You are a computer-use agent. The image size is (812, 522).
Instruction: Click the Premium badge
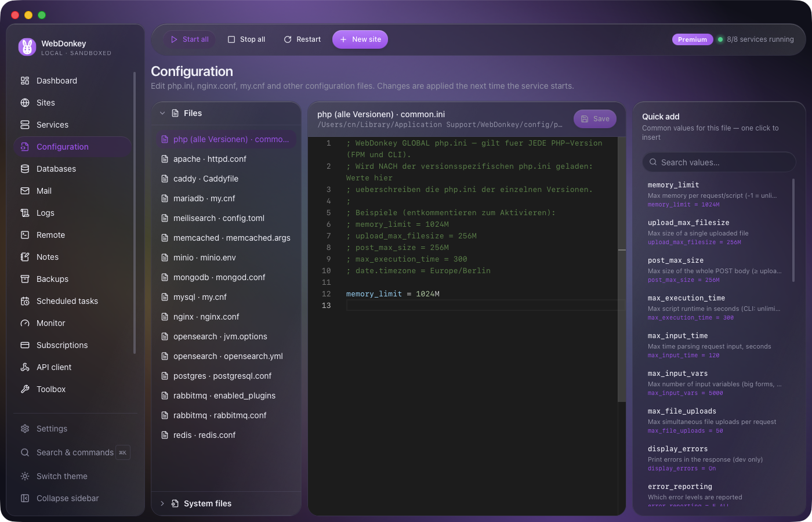[693, 39]
